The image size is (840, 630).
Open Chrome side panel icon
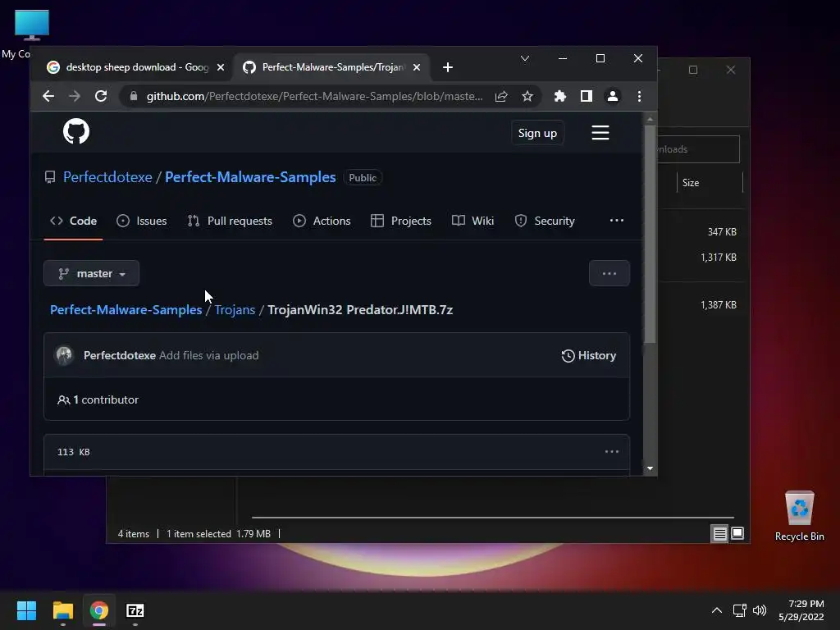click(586, 97)
